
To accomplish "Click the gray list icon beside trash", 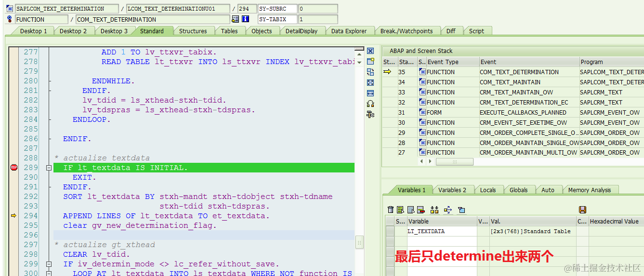I will tap(410, 210).
